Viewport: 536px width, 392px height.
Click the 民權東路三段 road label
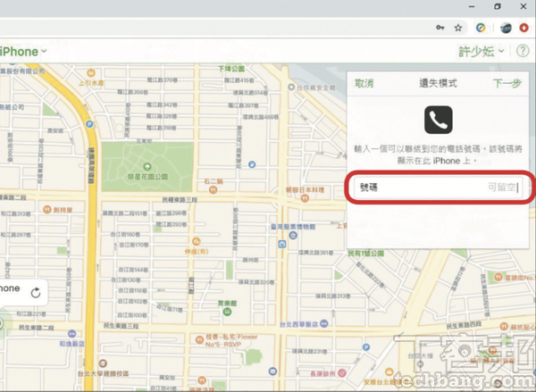tap(180, 200)
